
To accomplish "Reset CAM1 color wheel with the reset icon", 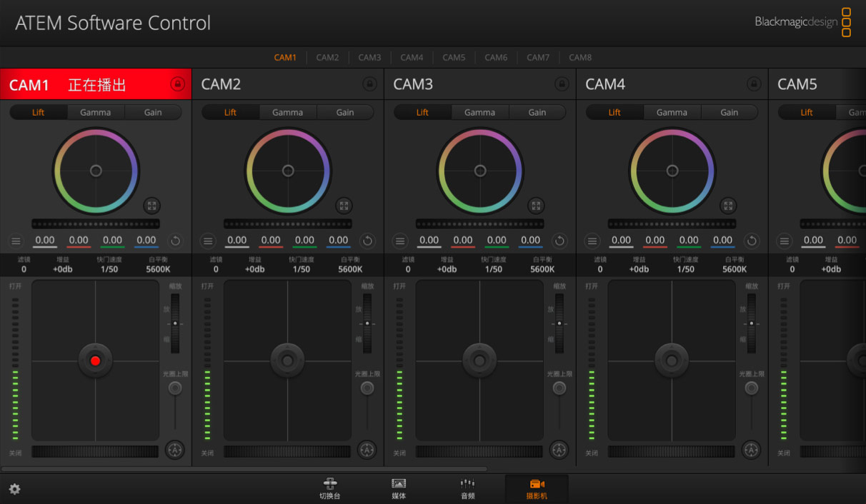I will [x=174, y=241].
